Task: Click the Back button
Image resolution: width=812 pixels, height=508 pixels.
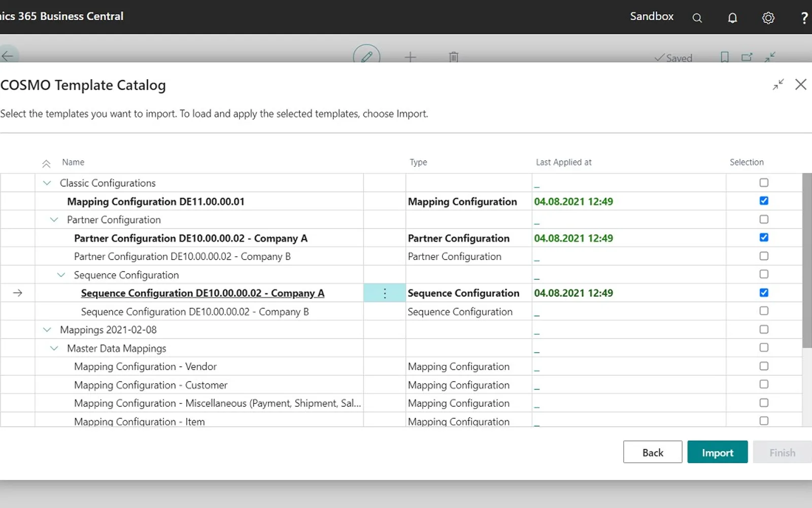Action: (x=653, y=452)
